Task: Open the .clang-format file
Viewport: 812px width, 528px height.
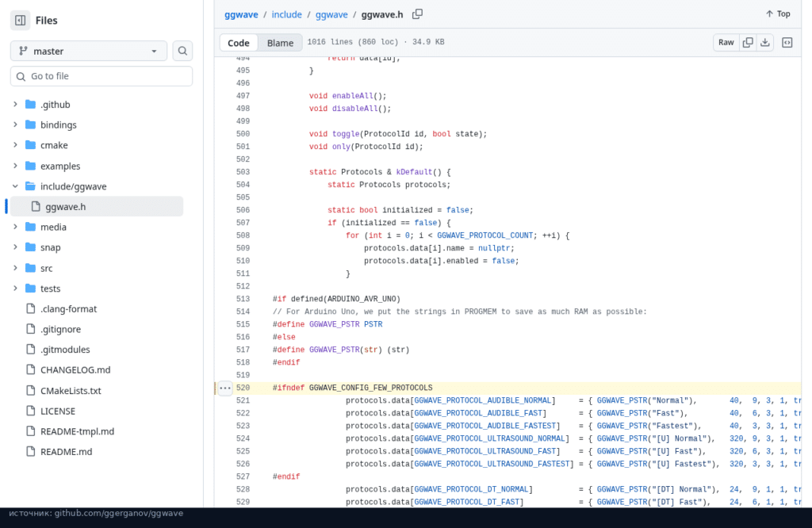Action: pyautogui.click(x=69, y=308)
